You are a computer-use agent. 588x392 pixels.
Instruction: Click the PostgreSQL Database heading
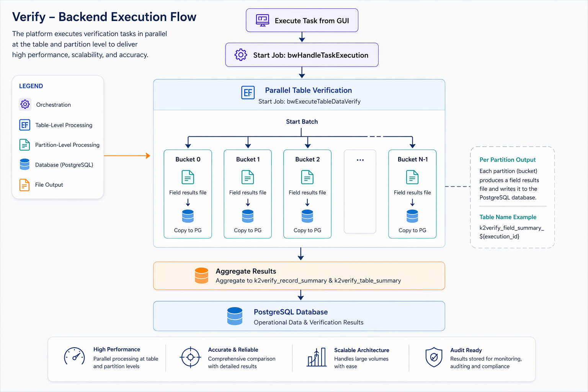tap(291, 312)
